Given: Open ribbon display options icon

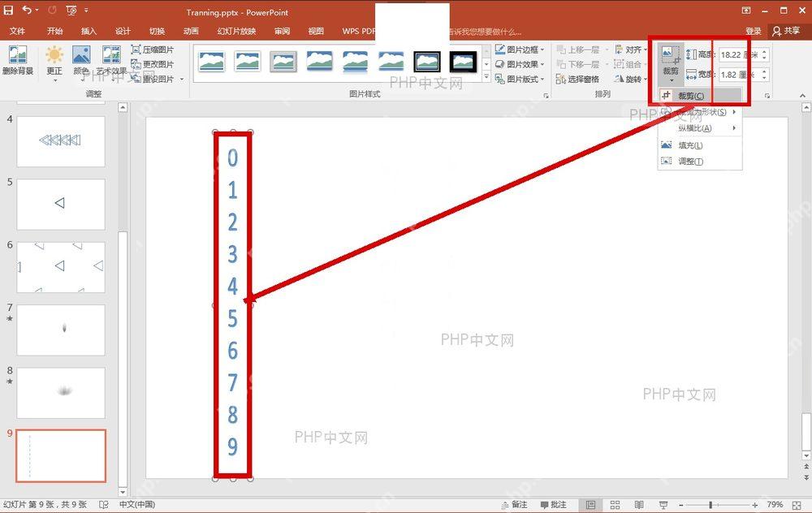Looking at the screenshot, I should [745, 10].
